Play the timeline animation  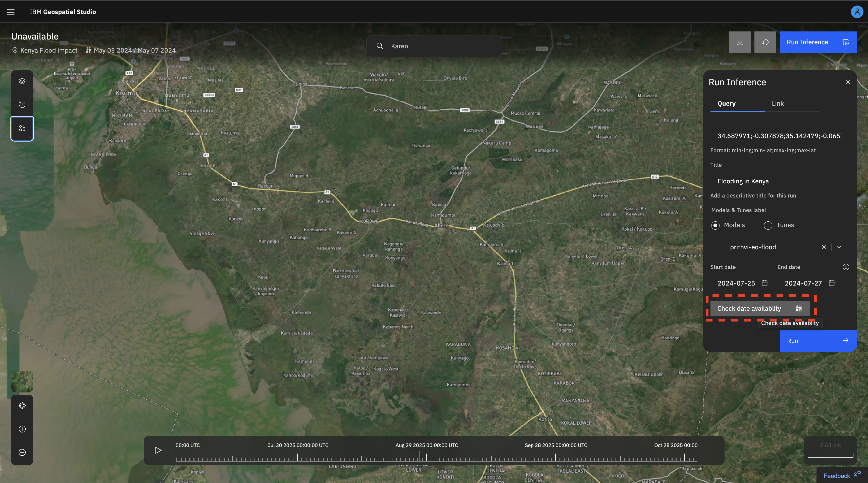pyautogui.click(x=158, y=450)
